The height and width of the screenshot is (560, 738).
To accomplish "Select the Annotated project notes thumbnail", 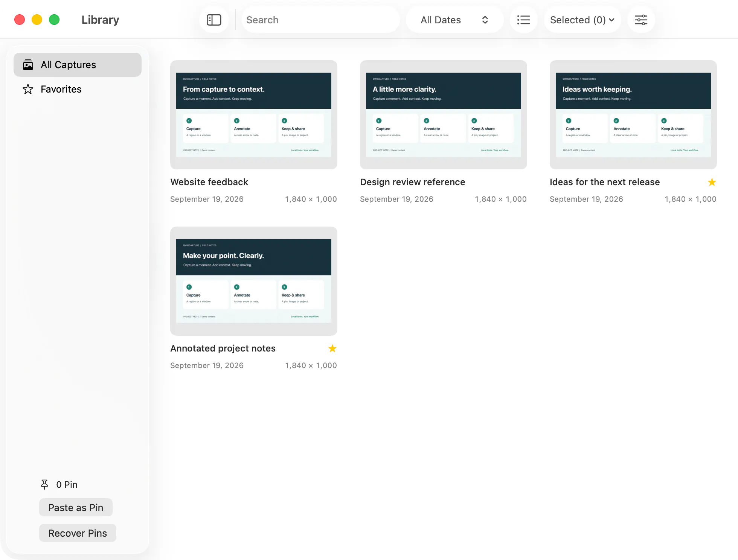I will click(x=254, y=281).
